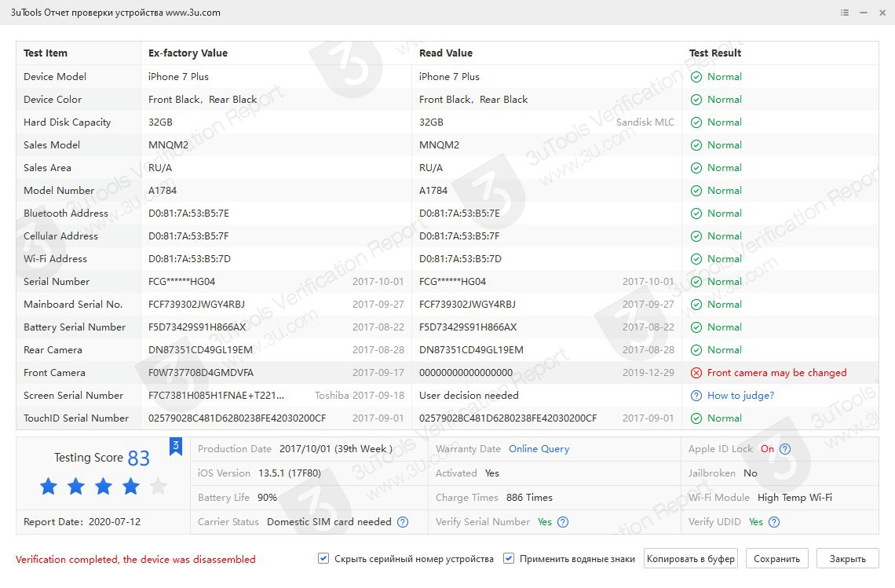Click the fifth gray rating star
Screen dimensions: 895x588
point(158,487)
